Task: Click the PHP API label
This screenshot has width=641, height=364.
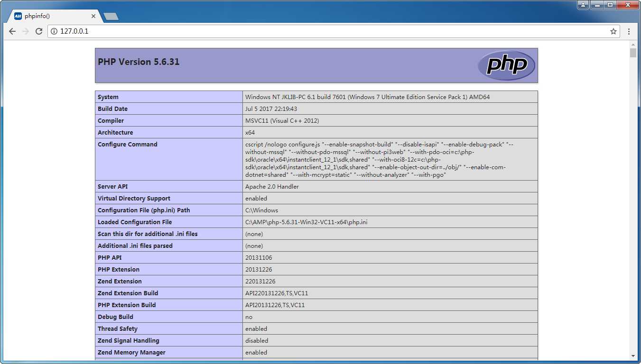Action: coord(110,258)
